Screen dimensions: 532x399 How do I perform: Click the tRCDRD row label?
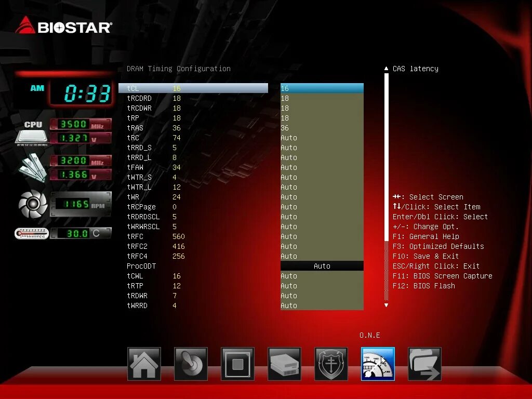139,98
